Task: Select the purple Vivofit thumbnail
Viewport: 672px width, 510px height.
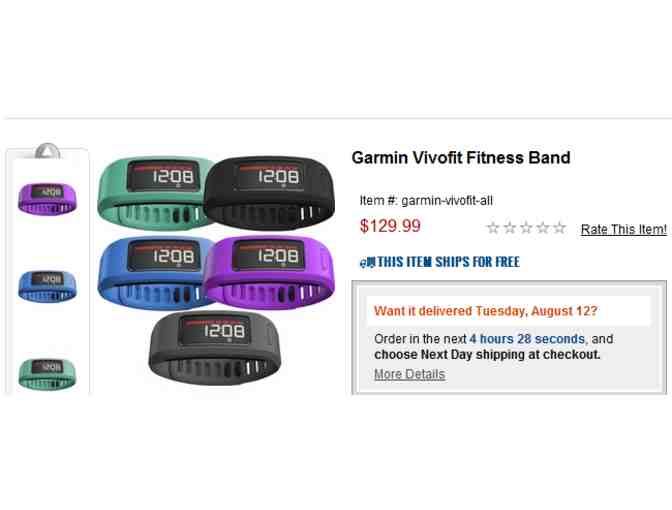Action: 48,198
